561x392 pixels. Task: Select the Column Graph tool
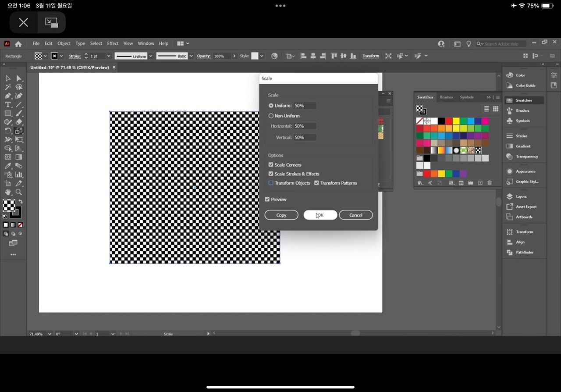click(x=19, y=175)
